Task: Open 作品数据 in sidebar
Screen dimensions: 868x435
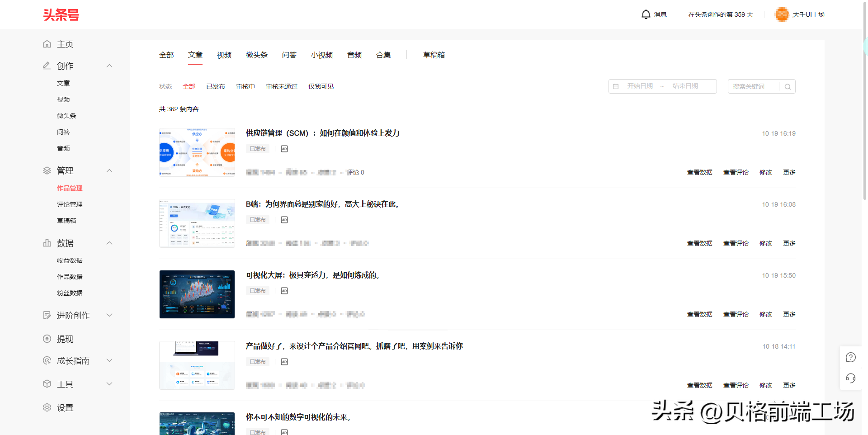Action: coord(70,277)
